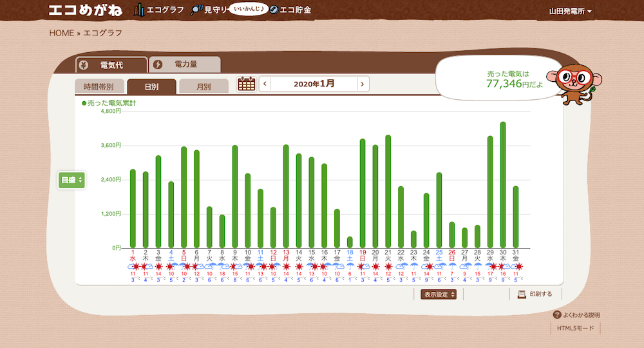Click the いいかんじ♪ speech bubble
644x348 pixels.
point(249,8)
